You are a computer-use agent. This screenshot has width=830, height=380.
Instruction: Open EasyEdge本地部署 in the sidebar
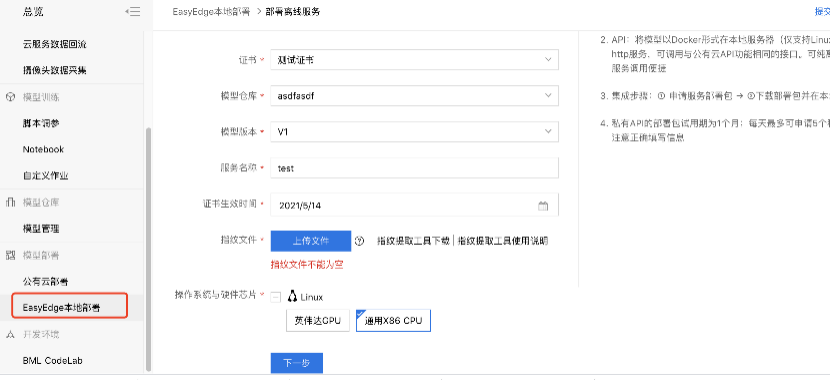click(x=61, y=307)
